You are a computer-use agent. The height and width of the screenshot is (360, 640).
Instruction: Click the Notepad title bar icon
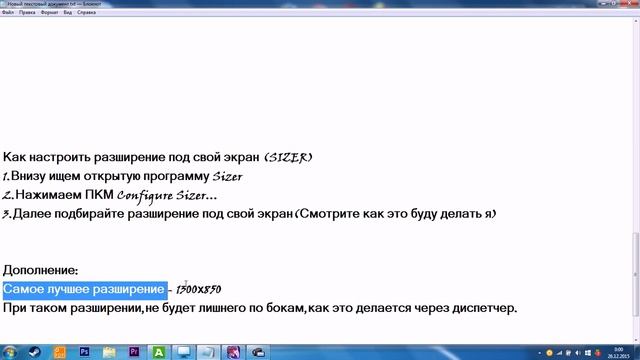coord(3,4)
